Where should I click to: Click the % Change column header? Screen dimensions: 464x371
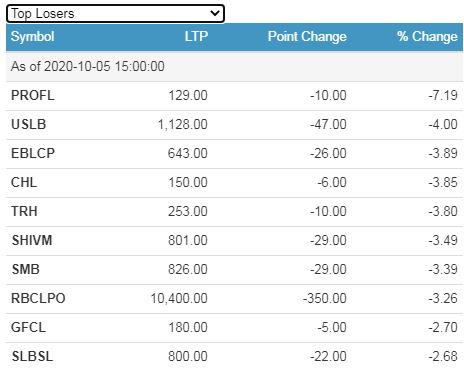pyautogui.click(x=427, y=36)
